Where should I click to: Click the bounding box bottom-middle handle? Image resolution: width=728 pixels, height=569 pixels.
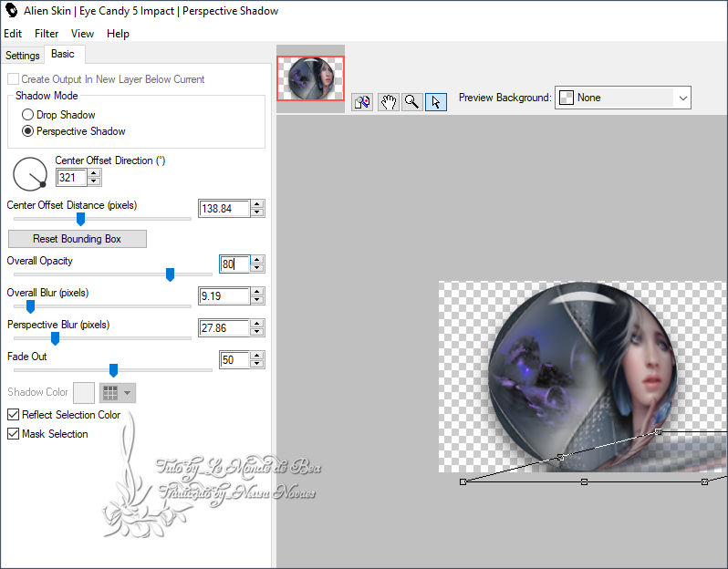[x=584, y=481]
